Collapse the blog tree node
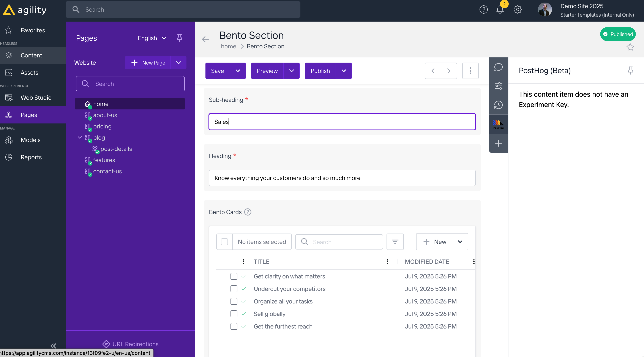This screenshot has width=644, height=357. 80,137
